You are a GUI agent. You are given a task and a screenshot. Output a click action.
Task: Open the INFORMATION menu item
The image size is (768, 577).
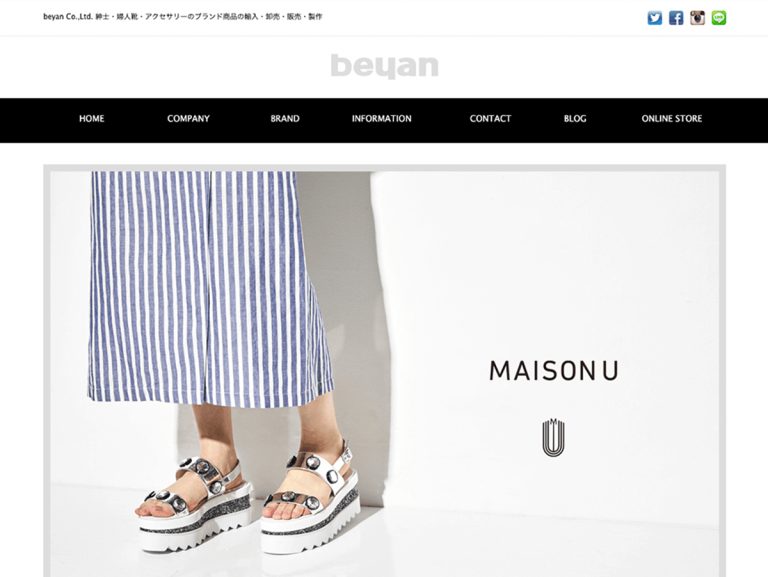(382, 119)
